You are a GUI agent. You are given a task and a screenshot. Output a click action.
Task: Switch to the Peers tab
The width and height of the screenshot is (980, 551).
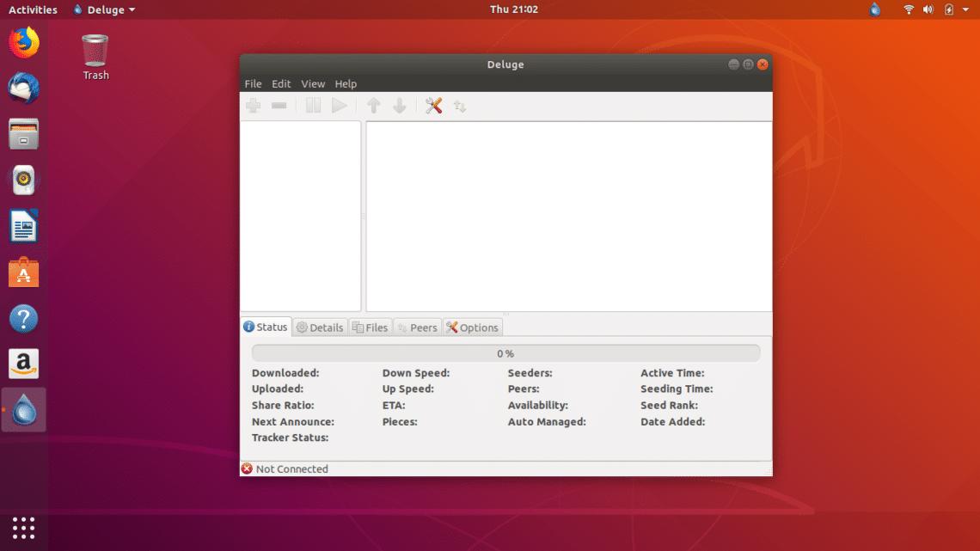(x=417, y=327)
